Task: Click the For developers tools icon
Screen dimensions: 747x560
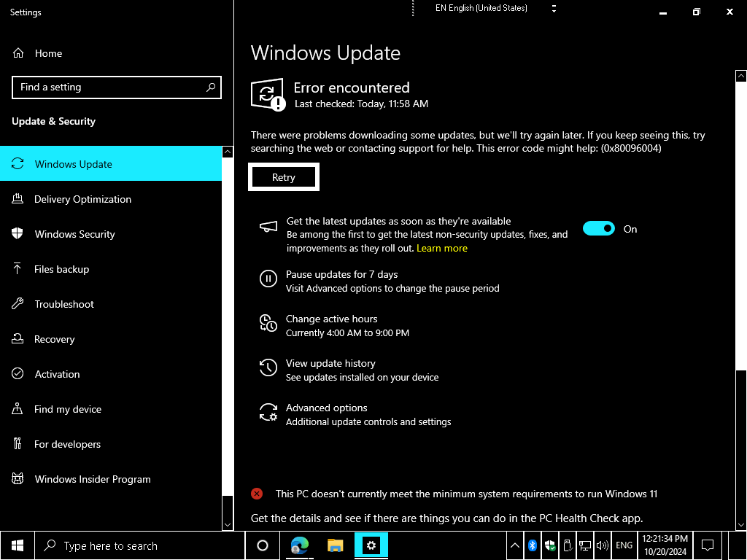Action: click(18, 444)
